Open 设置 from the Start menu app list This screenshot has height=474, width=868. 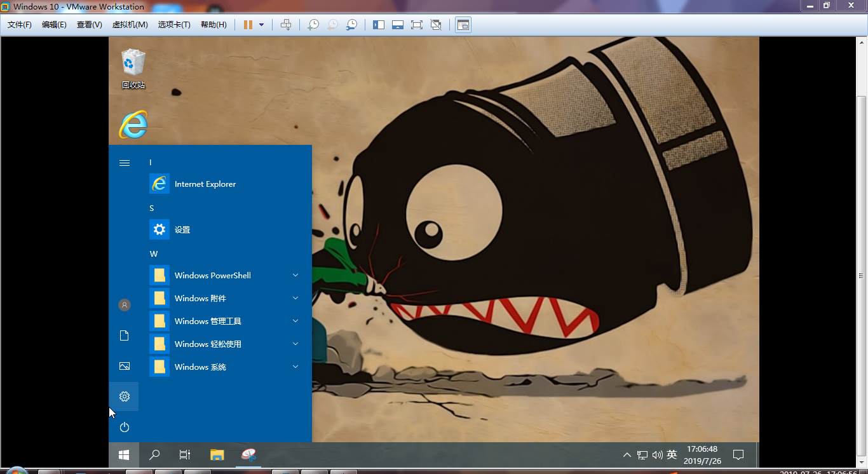182,229
